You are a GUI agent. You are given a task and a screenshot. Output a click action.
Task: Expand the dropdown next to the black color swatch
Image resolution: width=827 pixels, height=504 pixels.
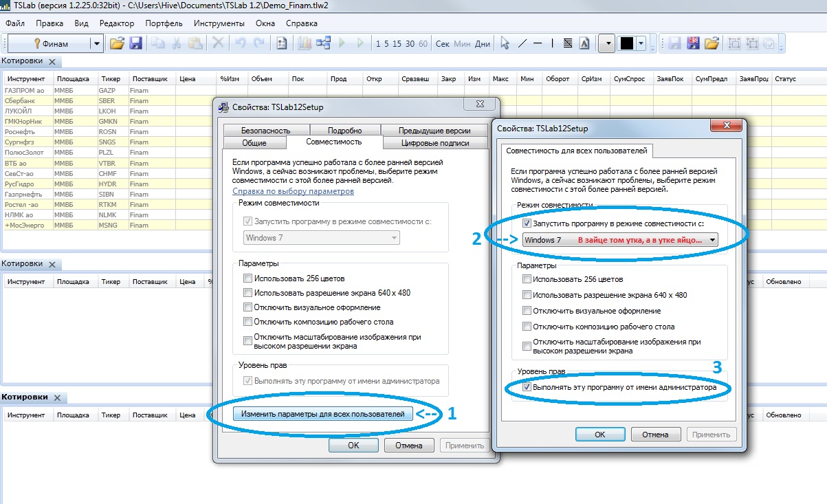[x=642, y=43]
